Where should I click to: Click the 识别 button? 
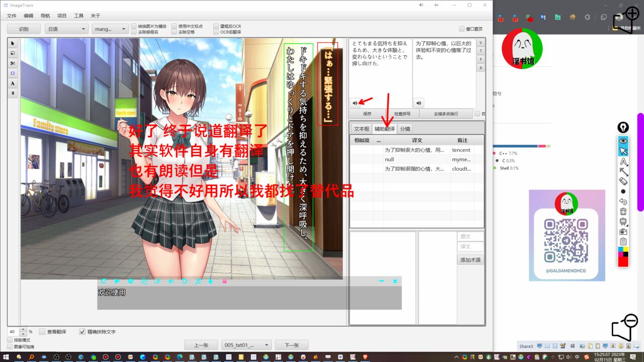24,29
